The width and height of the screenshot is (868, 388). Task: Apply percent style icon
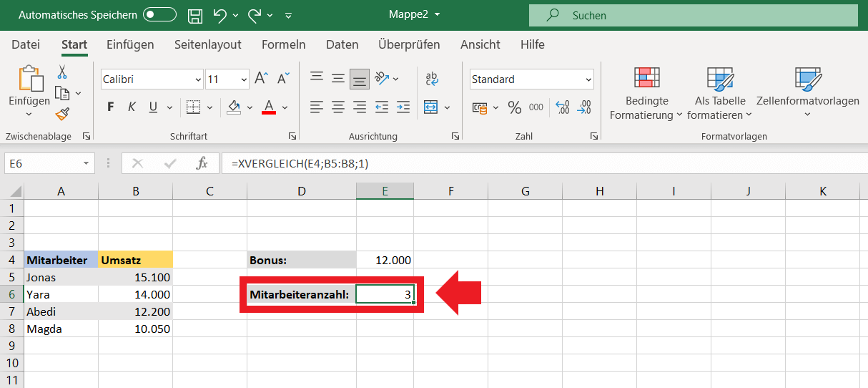point(514,107)
